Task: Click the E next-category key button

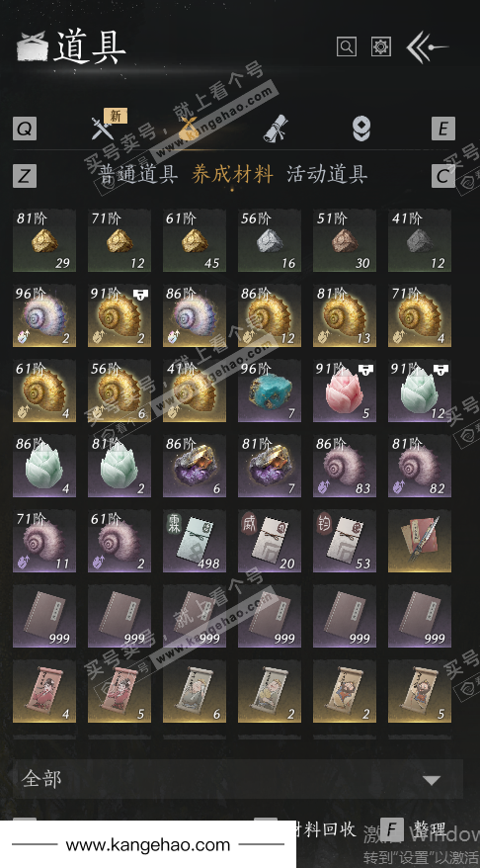Action: tap(442, 129)
